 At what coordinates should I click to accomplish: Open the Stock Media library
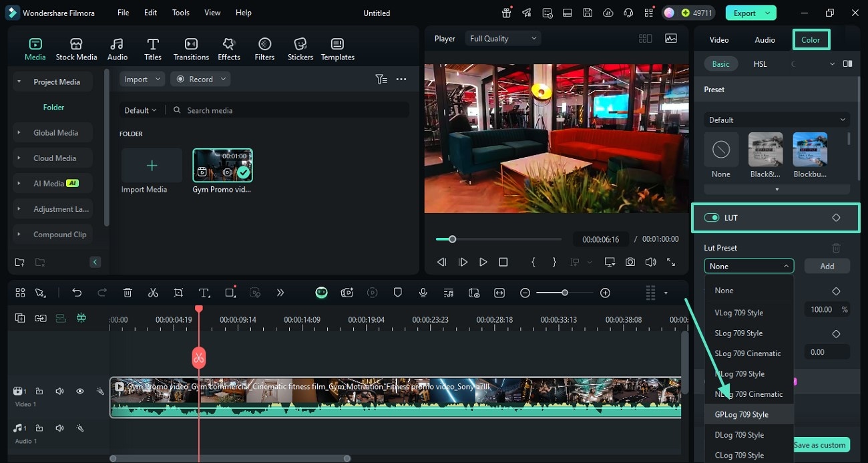[76, 49]
